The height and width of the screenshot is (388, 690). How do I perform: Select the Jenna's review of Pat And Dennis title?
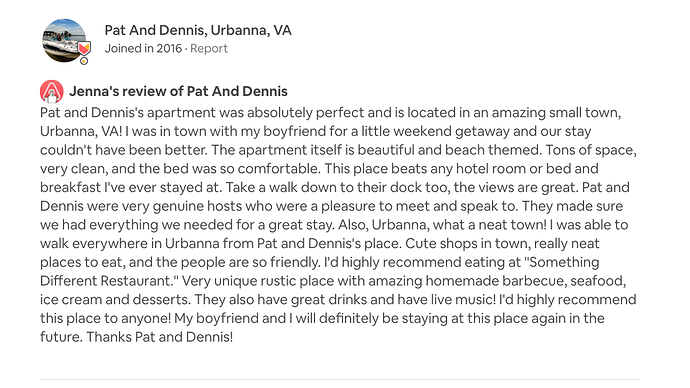click(178, 91)
